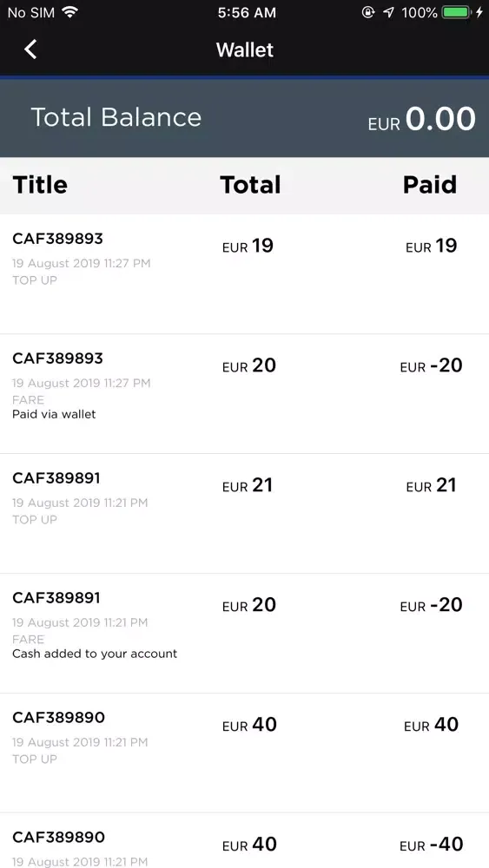Tap the Paid column header
The height and width of the screenshot is (868, 489).
(430, 185)
